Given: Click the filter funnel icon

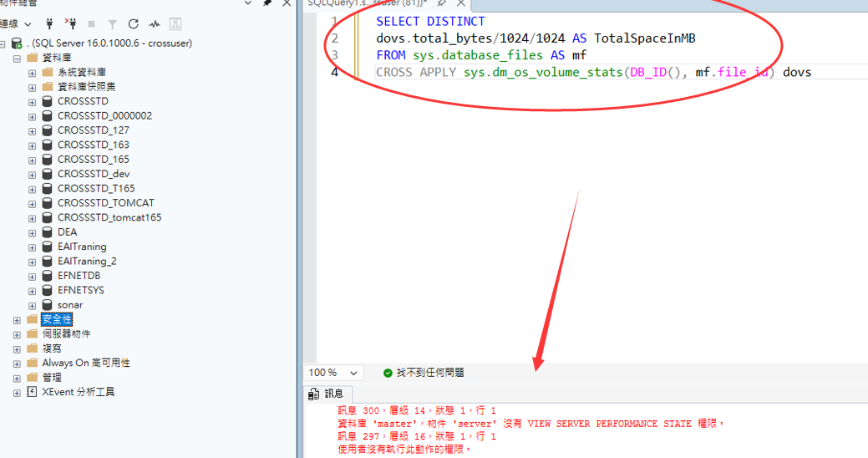Looking at the screenshot, I should [113, 24].
